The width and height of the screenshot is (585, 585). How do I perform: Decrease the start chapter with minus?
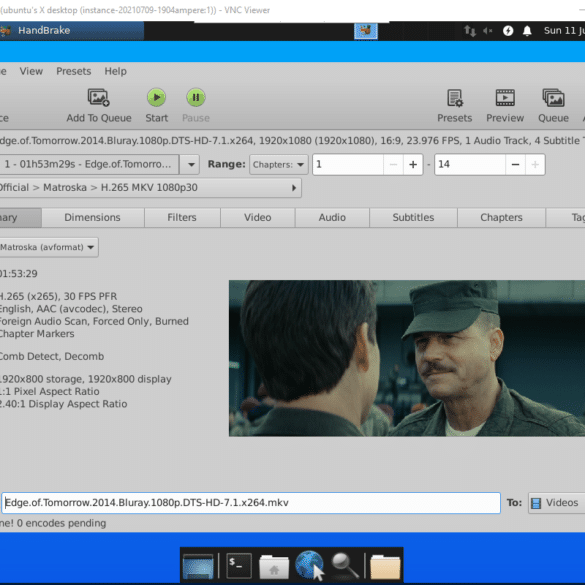coord(393,165)
